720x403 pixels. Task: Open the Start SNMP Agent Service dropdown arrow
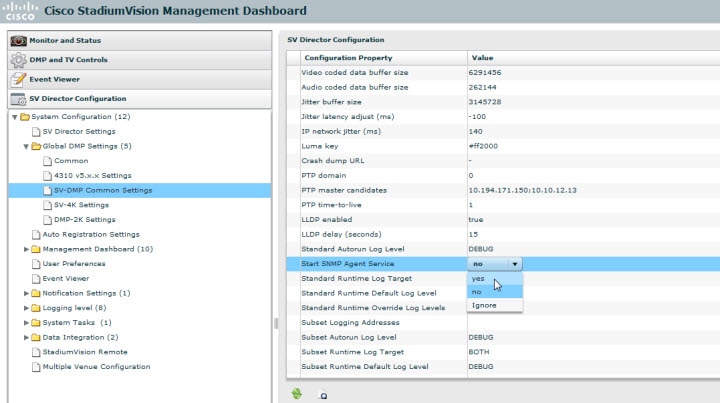click(x=515, y=264)
